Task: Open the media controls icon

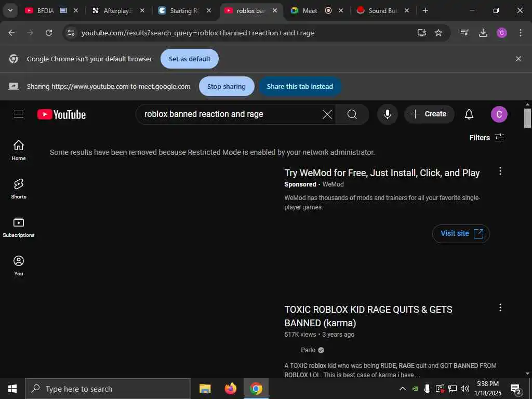Action: (x=464, y=33)
